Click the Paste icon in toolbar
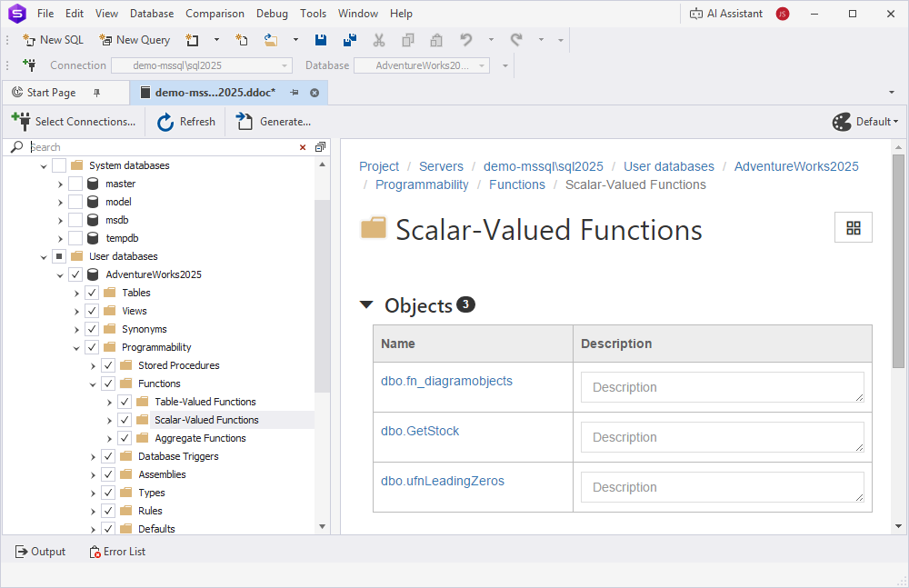This screenshot has height=588, width=909. click(x=436, y=40)
